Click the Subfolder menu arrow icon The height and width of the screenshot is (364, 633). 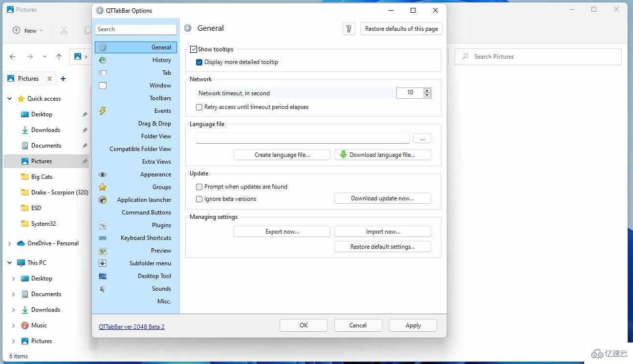[x=103, y=263]
